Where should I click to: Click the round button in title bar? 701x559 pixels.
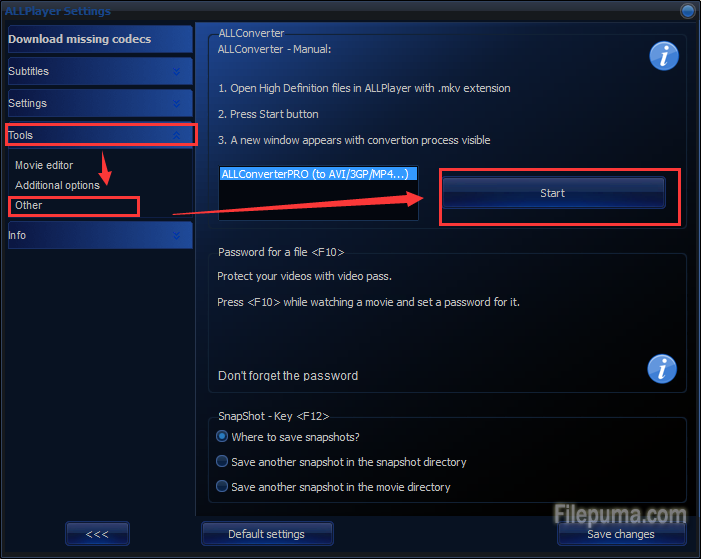[x=687, y=11]
